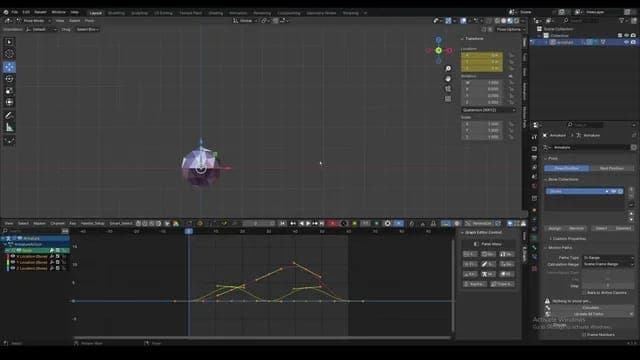Jump to the last frame
The image size is (640, 360).
[322, 223]
